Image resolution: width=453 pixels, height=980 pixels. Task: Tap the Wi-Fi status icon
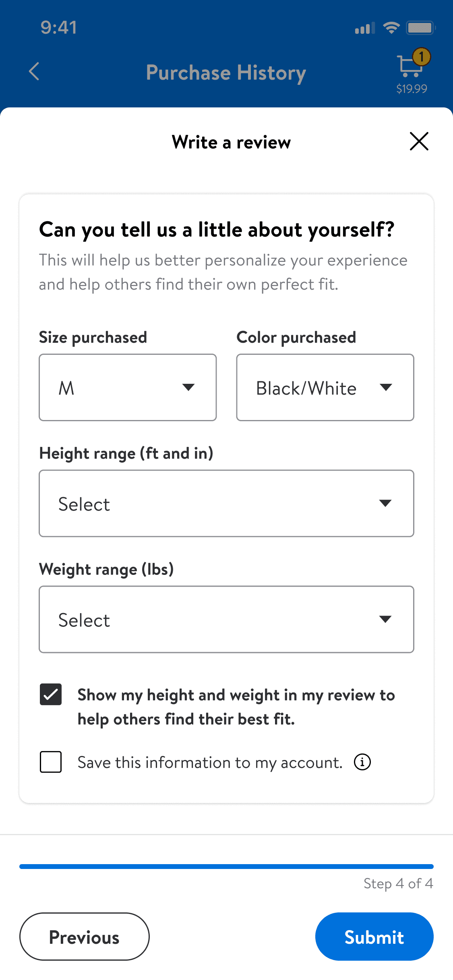tap(391, 28)
